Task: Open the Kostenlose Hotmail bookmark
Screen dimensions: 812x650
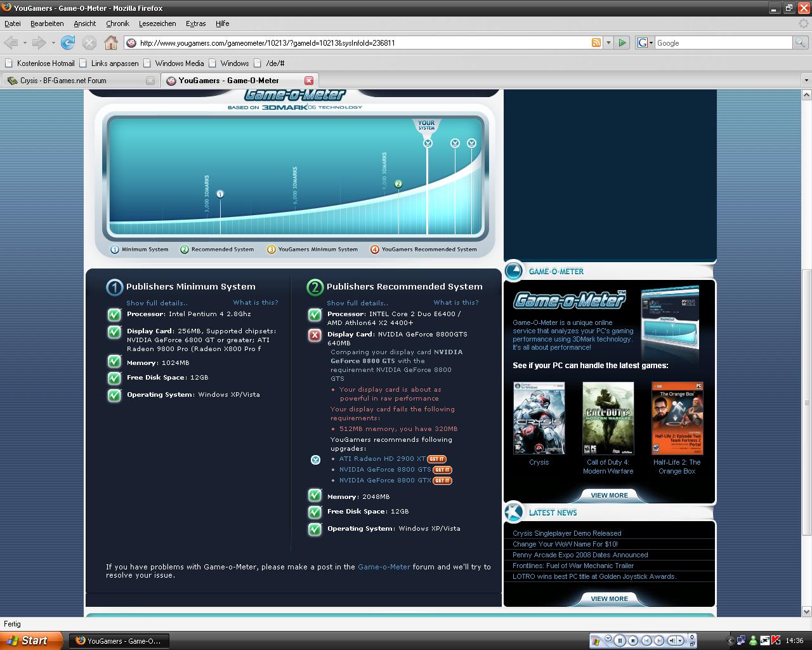Action: coord(39,63)
